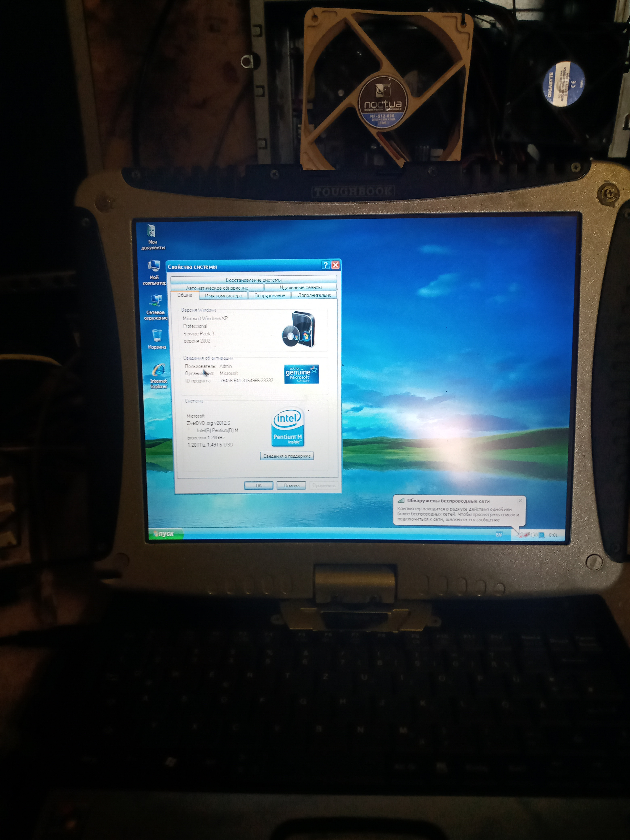Click the blue monitor tray icon

point(542,535)
